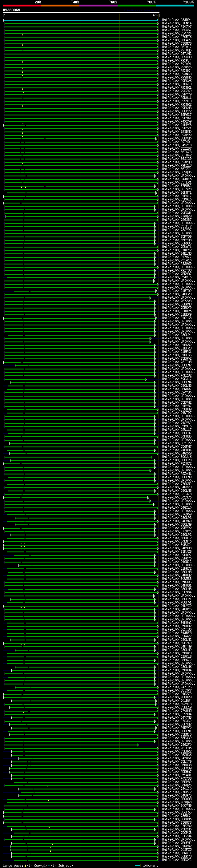This screenshot has height=868, width=197.
Task: Choose the UniRef100_C5Z267 hit
Action: point(176,149)
